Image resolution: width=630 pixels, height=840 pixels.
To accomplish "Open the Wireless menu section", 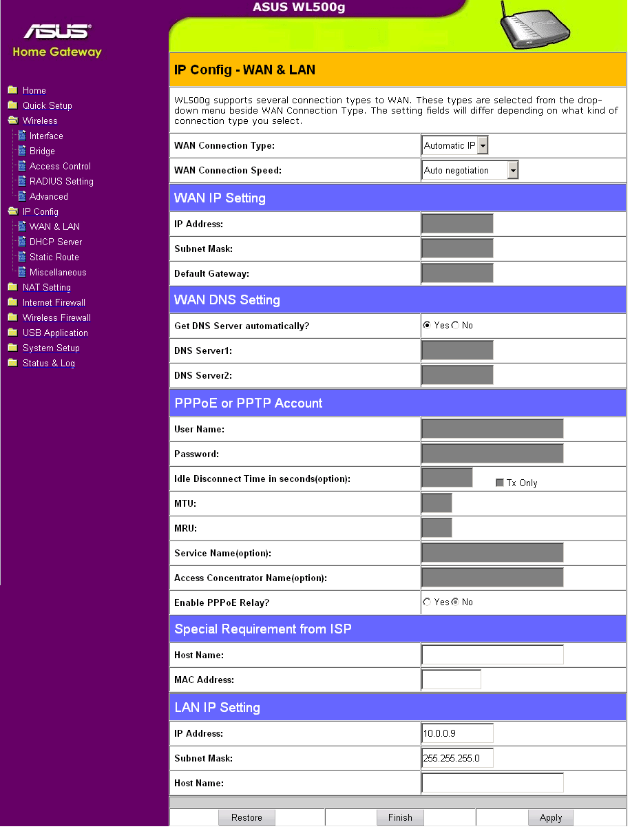I will click(x=40, y=120).
